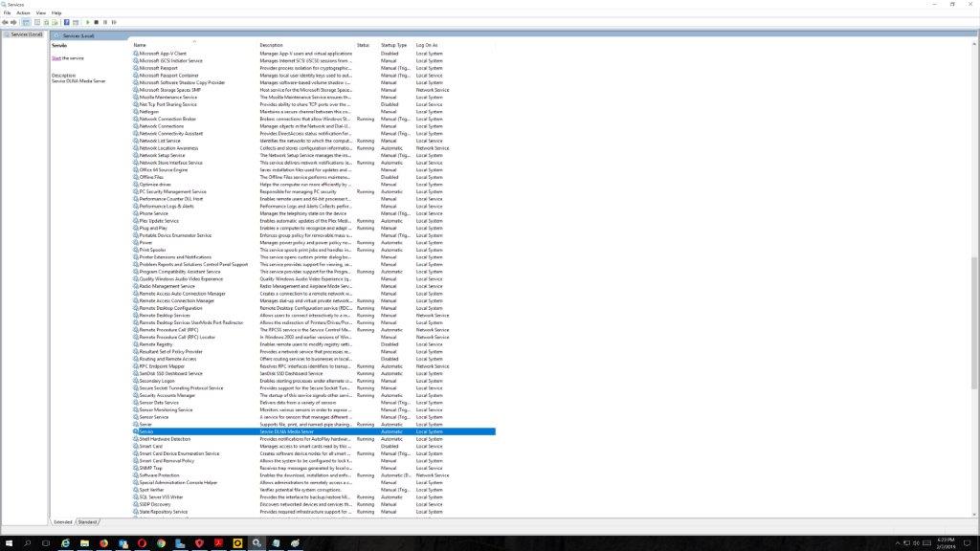Click the gear icon beside Smart Card
Image resolution: width=980 pixels, height=551 pixels.
pos(136,446)
